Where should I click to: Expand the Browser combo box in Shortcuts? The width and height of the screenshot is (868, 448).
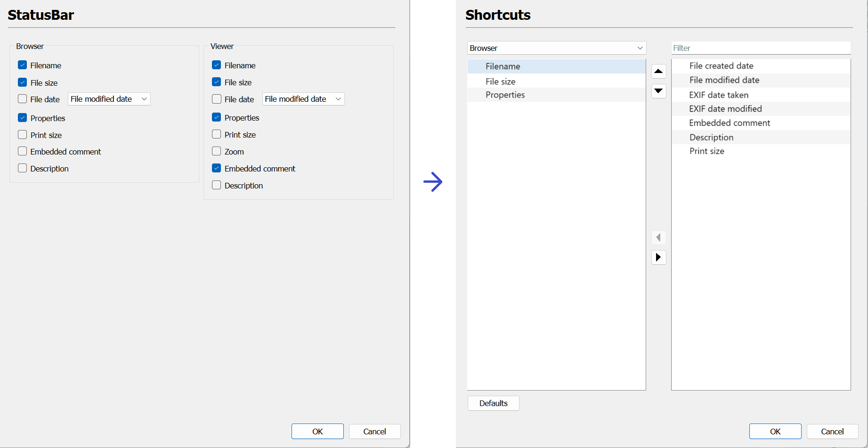[556, 48]
